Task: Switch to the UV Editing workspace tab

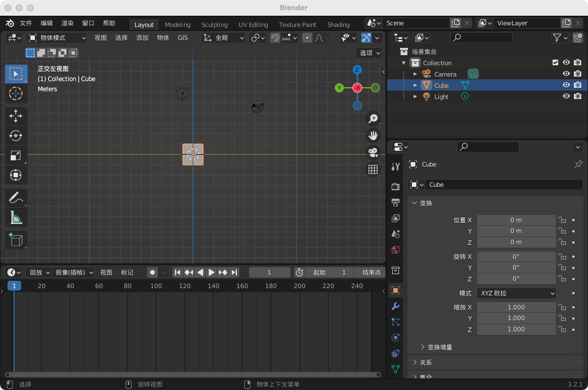Action: click(x=253, y=25)
